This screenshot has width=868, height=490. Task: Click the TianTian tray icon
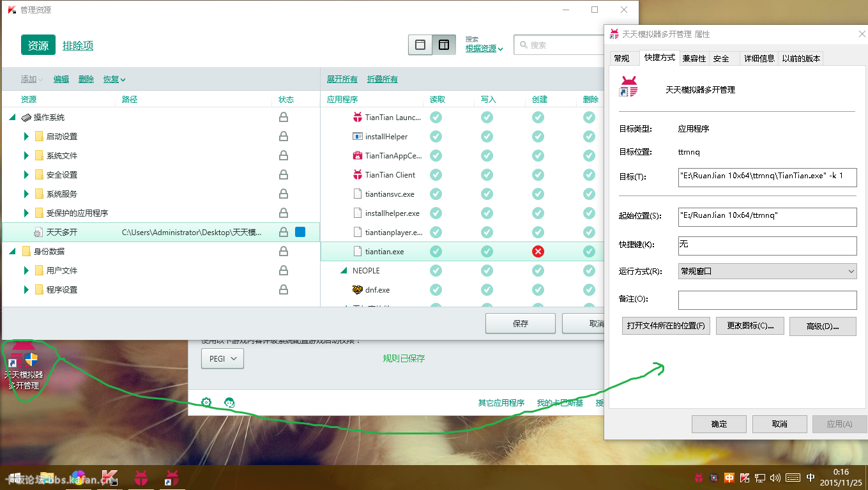(x=699, y=478)
